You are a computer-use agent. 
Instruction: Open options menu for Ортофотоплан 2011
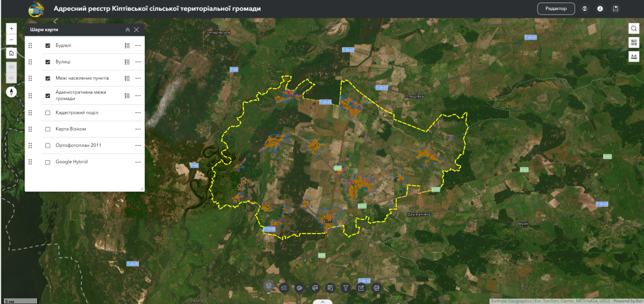[x=138, y=146]
